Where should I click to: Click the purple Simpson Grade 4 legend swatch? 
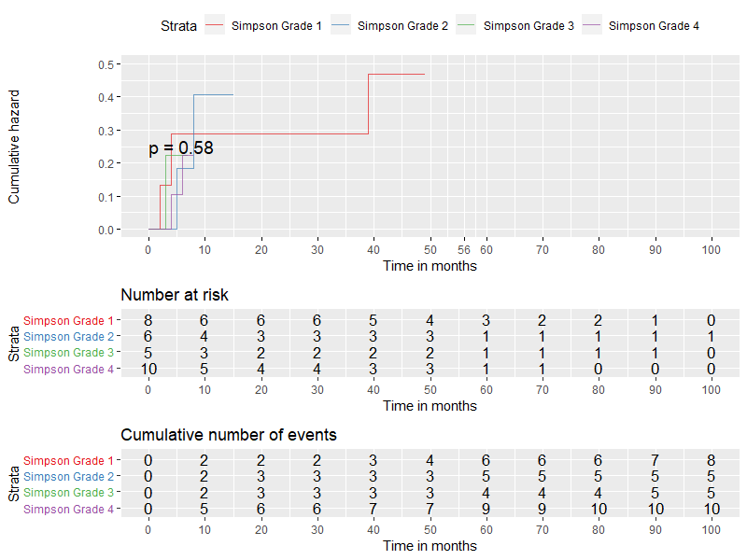[592, 26]
